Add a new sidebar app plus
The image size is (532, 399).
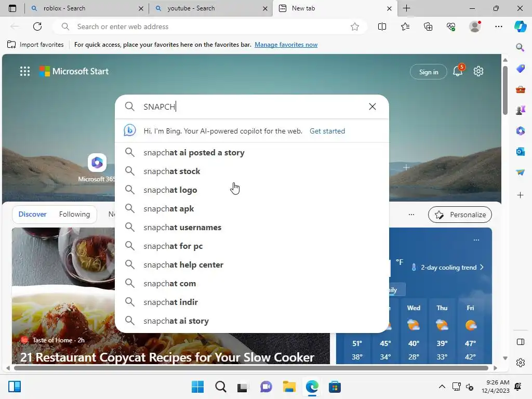pyautogui.click(x=520, y=195)
